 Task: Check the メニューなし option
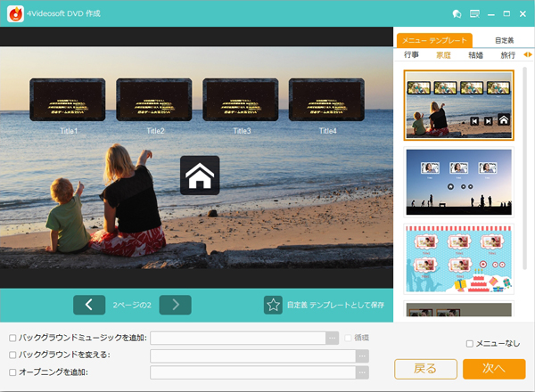[470, 343]
